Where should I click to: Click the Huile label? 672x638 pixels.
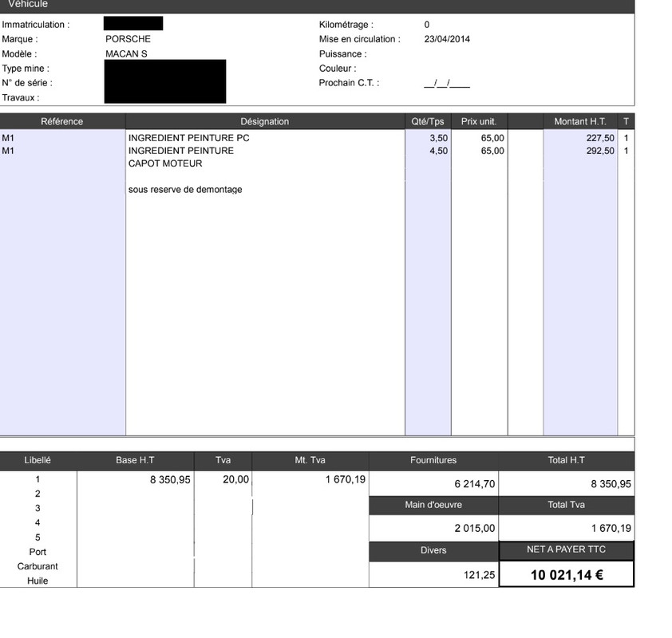[38, 581]
